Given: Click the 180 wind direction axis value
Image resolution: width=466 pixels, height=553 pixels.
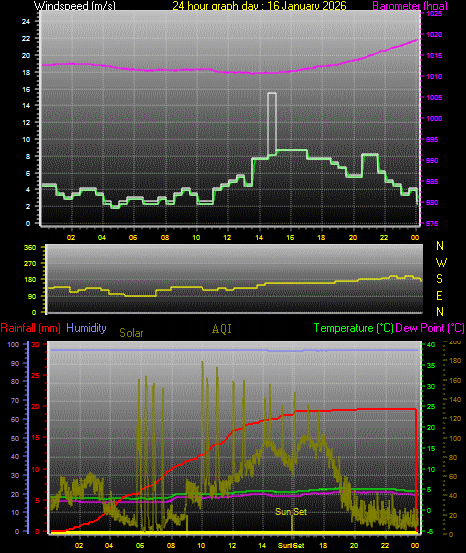Looking at the screenshot, I should tap(30, 280).
